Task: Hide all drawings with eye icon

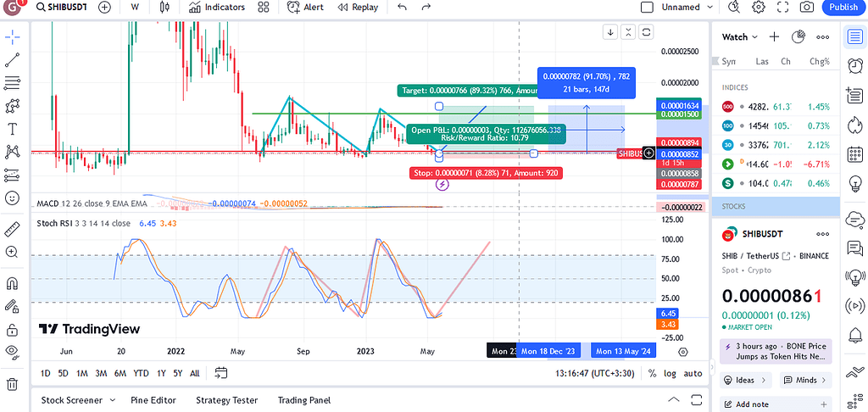Action: [x=12, y=351]
